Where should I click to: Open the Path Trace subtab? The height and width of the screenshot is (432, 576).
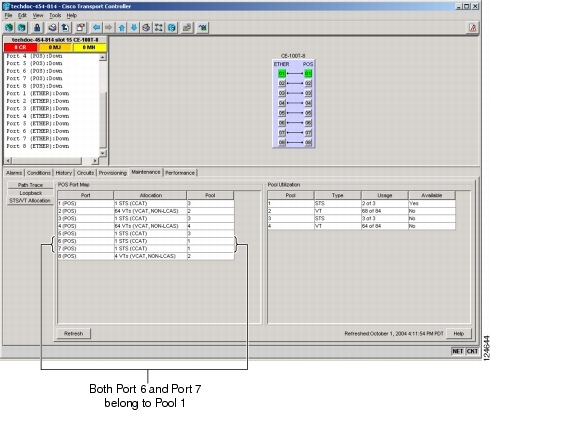tap(30, 185)
